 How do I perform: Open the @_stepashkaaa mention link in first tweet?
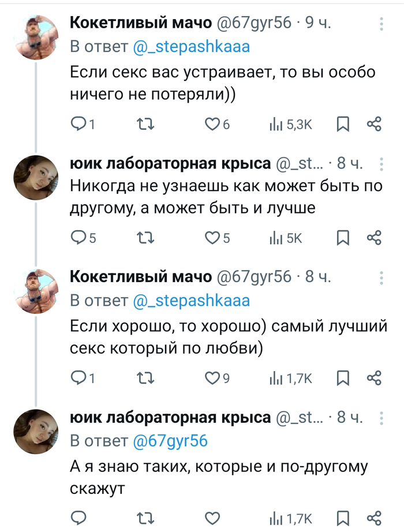(192, 48)
